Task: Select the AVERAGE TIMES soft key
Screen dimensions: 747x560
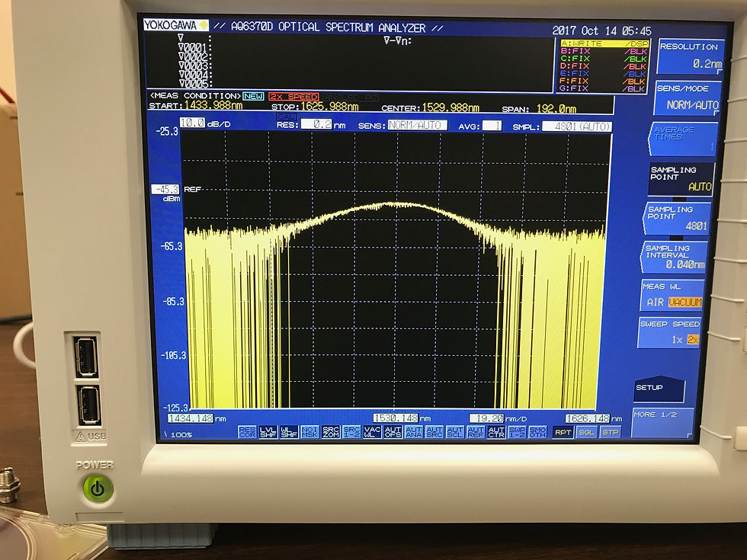Action: (x=684, y=139)
